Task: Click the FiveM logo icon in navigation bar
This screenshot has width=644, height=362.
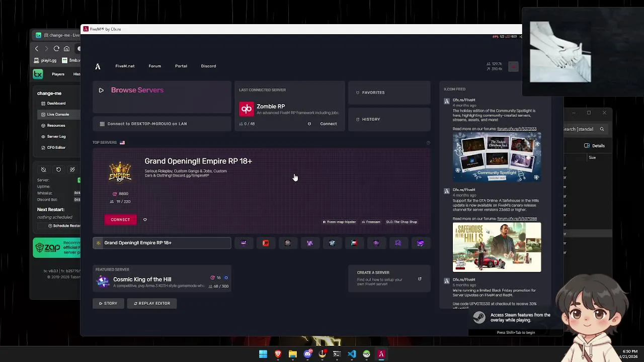Action: pos(98,66)
